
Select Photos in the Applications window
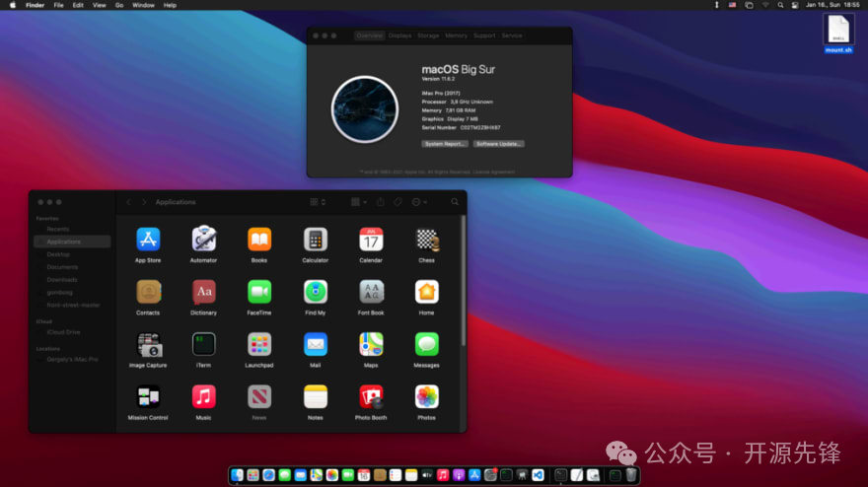tap(427, 396)
